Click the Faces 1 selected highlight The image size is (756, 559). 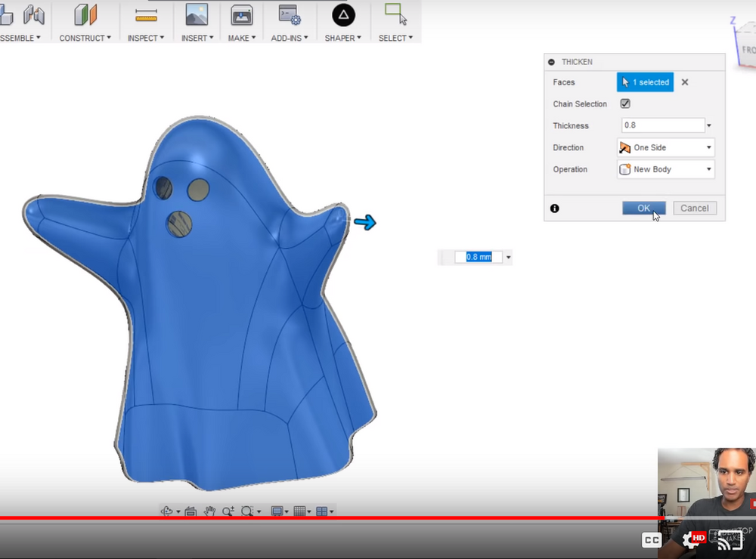coord(645,82)
